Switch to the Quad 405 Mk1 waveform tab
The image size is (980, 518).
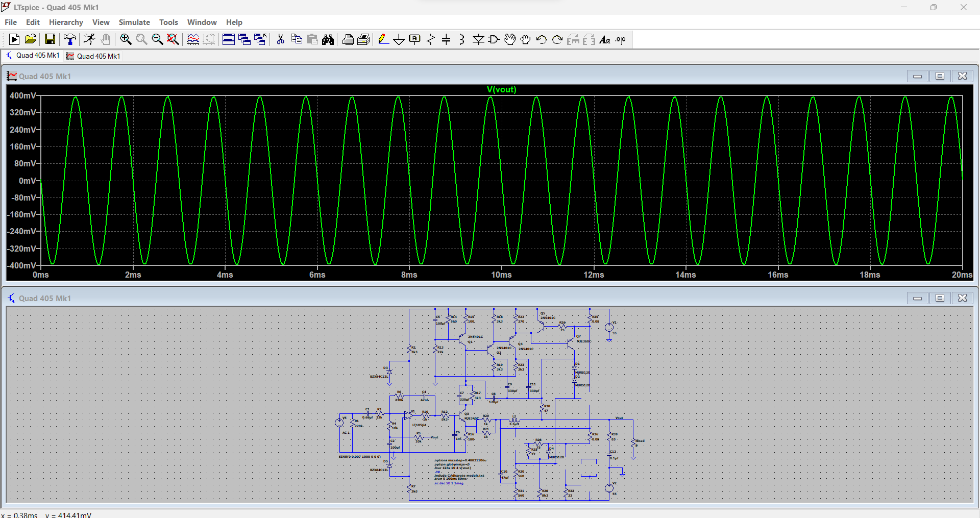point(93,56)
